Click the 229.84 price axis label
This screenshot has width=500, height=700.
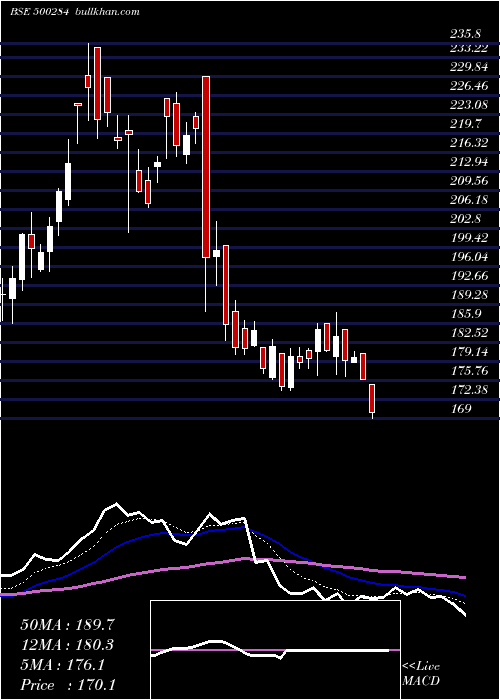tap(469, 67)
